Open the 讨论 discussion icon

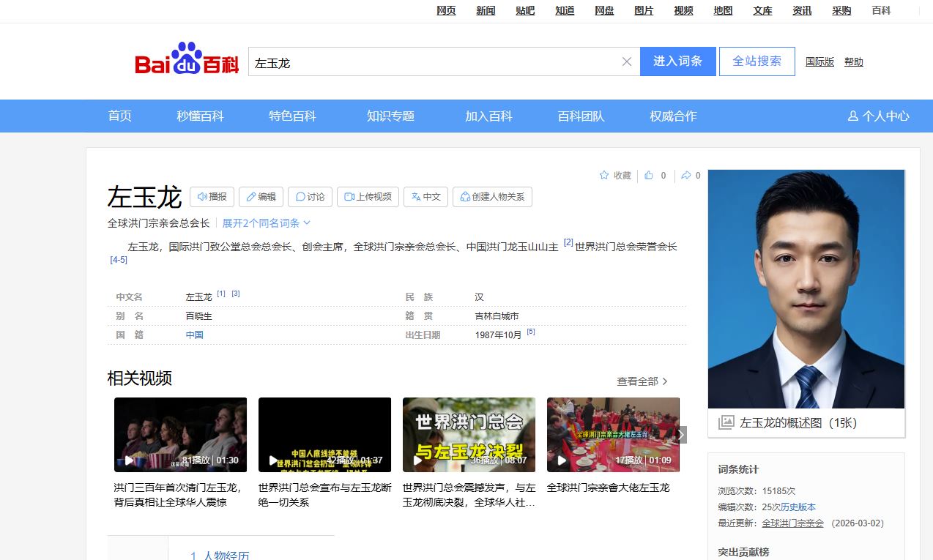coord(299,196)
